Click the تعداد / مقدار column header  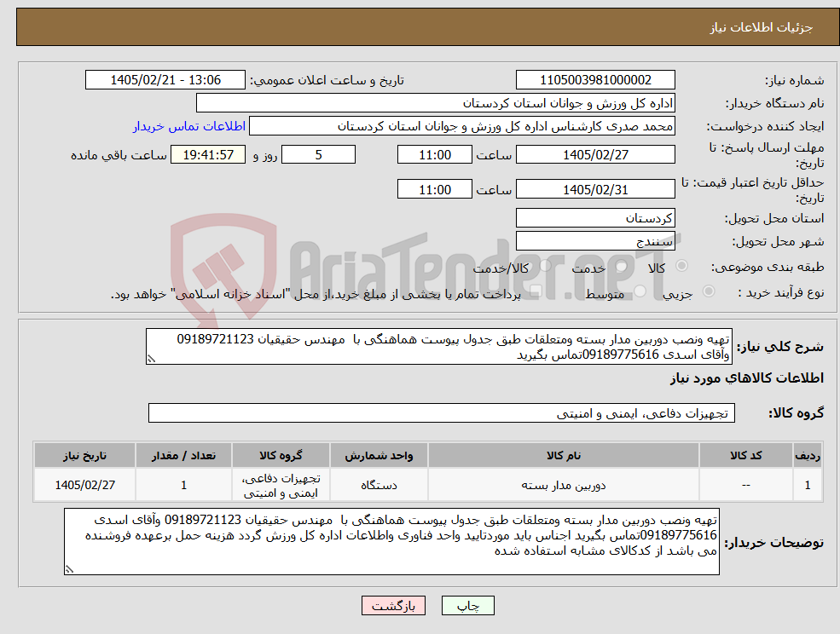[183, 455]
